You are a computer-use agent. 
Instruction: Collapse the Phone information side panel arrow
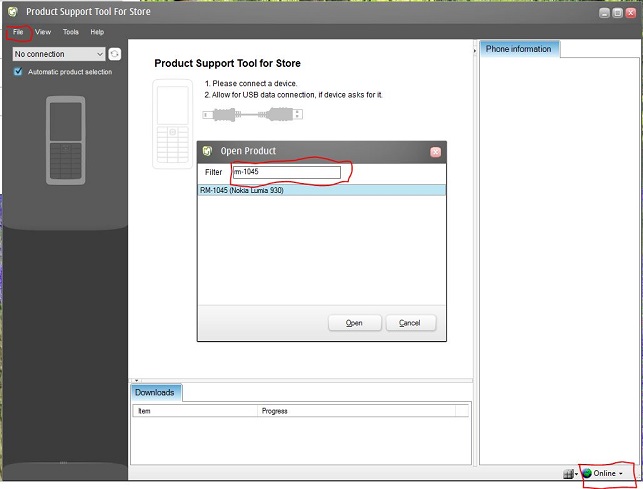(x=474, y=48)
